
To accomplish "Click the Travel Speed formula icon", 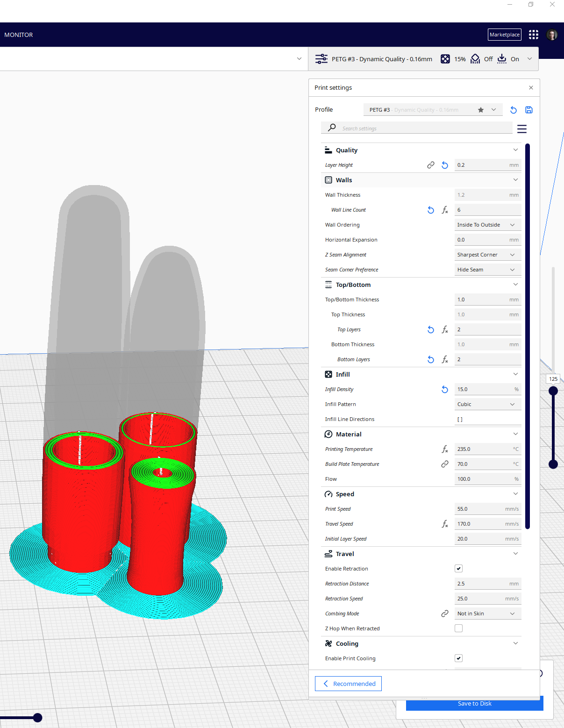I will (x=445, y=524).
